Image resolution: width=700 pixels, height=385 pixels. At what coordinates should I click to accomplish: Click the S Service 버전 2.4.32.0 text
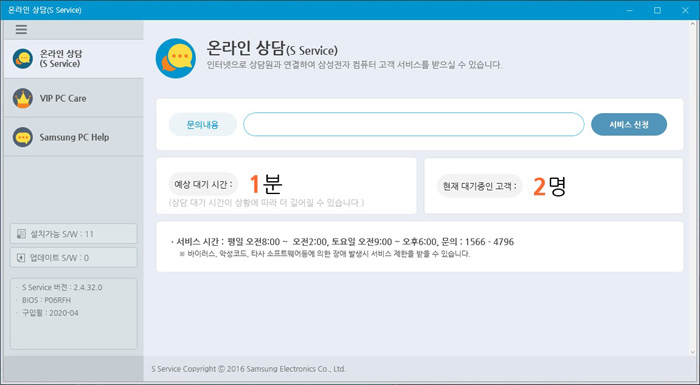click(x=62, y=287)
